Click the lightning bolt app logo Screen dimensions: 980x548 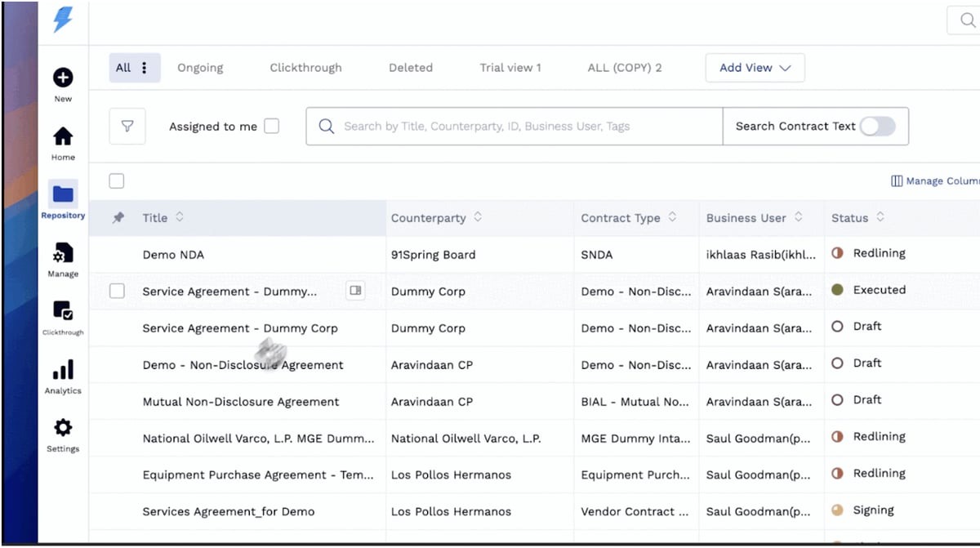click(63, 20)
